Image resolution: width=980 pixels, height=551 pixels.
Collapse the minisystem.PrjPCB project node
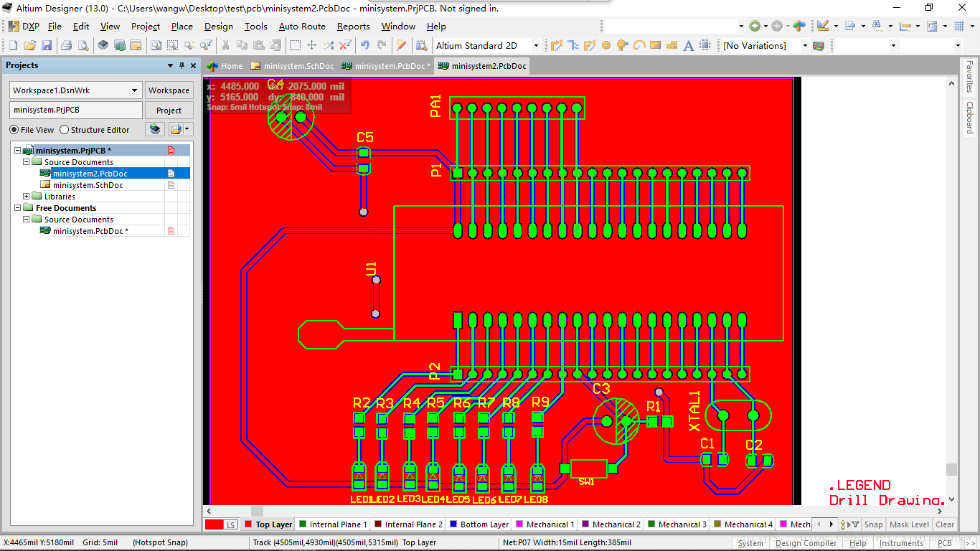click(x=18, y=151)
